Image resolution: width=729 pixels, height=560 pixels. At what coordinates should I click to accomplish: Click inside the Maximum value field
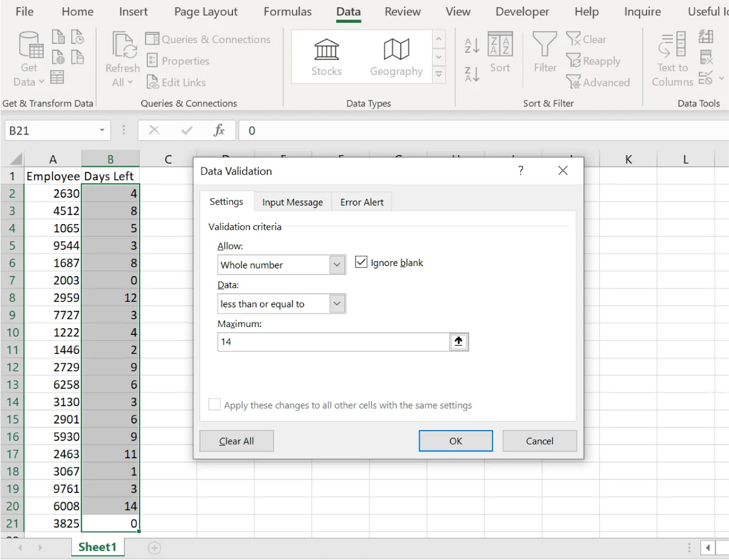(x=332, y=342)
